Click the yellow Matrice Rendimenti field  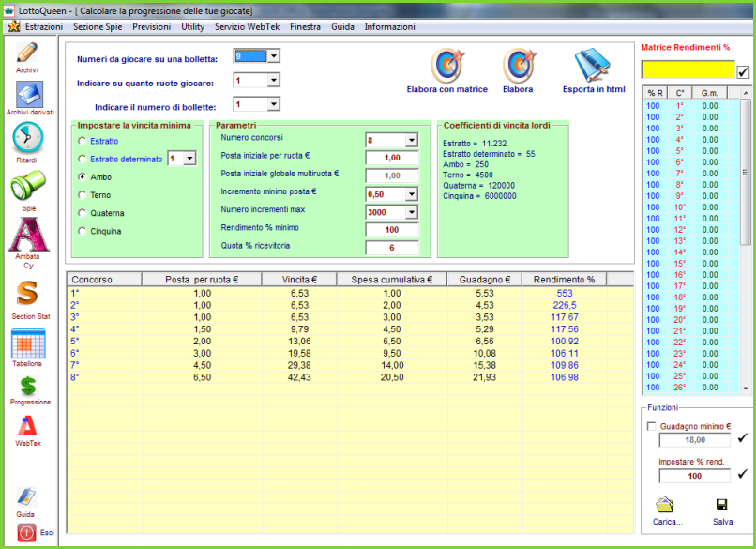point(688,69)
